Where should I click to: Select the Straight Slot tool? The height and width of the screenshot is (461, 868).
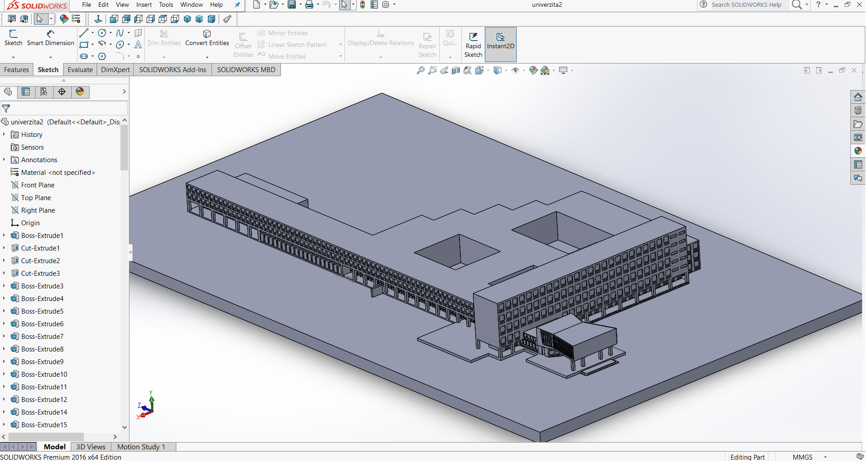tap(84, 56)
